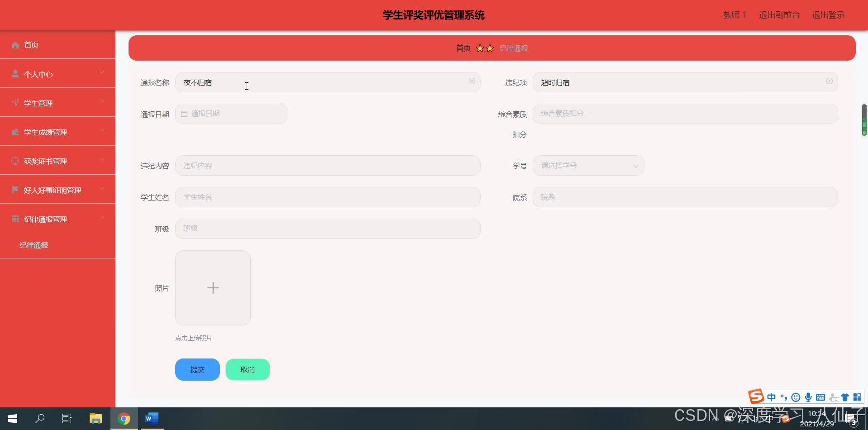This screenshot has width=868, height=430.
Task: Open the 通报日期 date picker field
Action: (231, 114)
